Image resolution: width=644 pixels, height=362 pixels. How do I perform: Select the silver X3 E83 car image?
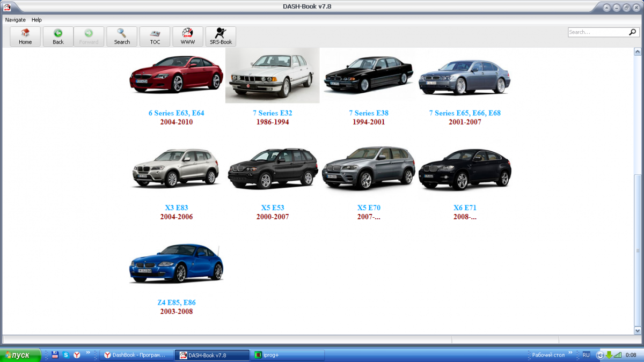[176, 168]
